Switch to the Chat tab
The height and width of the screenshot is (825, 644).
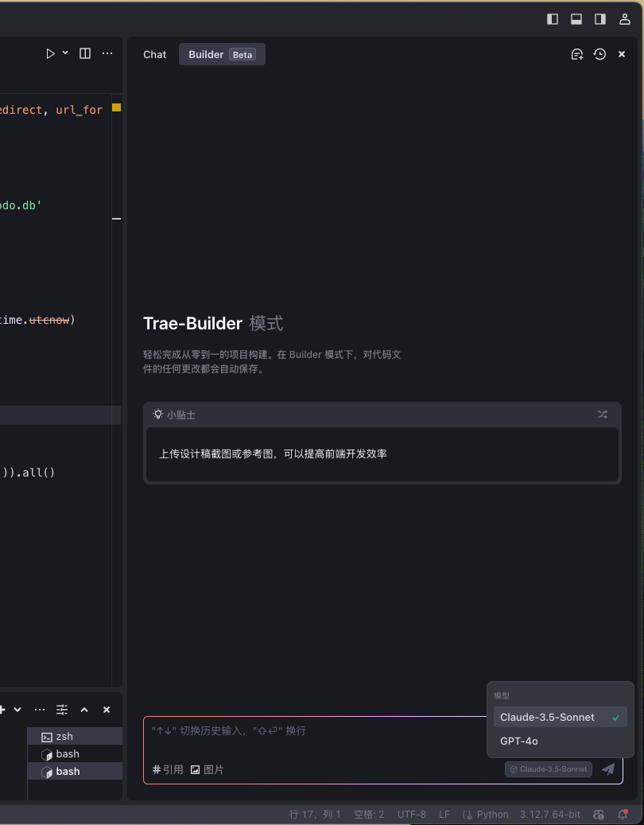click(154, 55)
